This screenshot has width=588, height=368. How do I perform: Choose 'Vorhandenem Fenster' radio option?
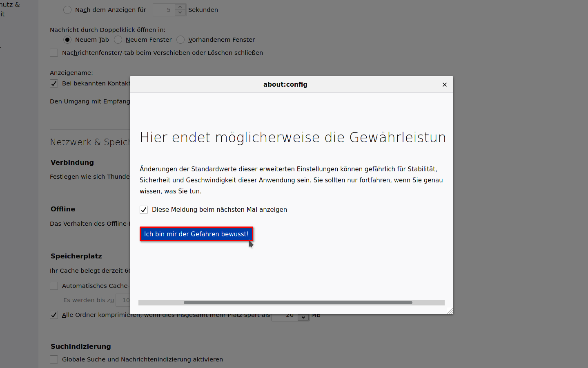180,40
